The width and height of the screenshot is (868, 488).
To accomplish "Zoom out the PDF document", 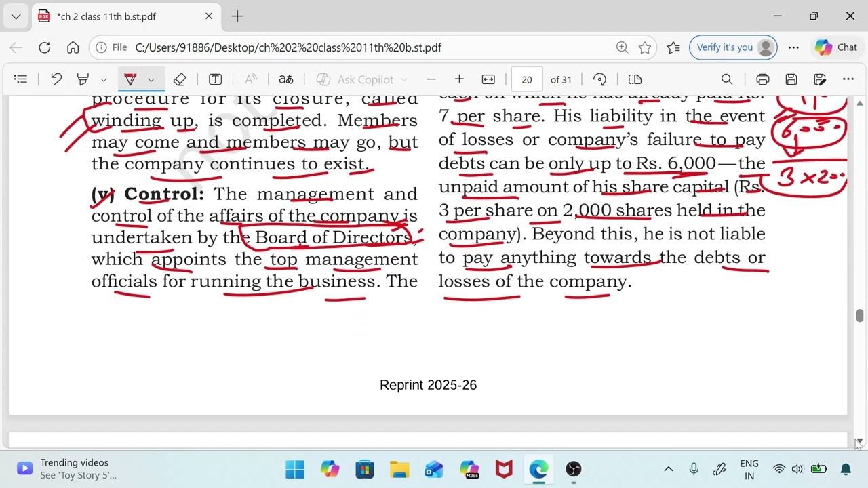I will (x=431, y=79).
